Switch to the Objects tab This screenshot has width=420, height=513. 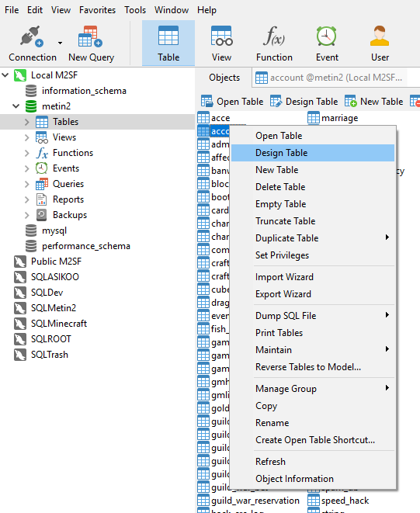tap(224, 78)
